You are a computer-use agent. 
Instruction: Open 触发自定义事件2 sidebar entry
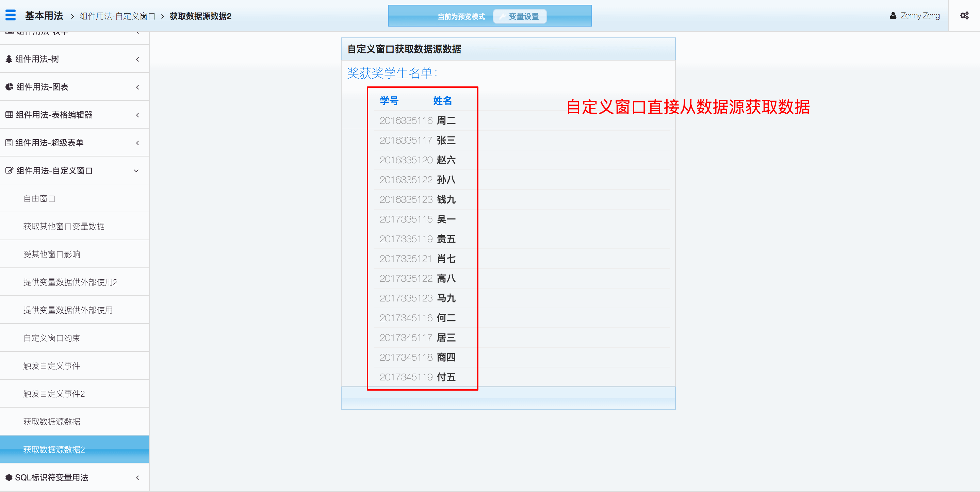click(x=54, y=393)
